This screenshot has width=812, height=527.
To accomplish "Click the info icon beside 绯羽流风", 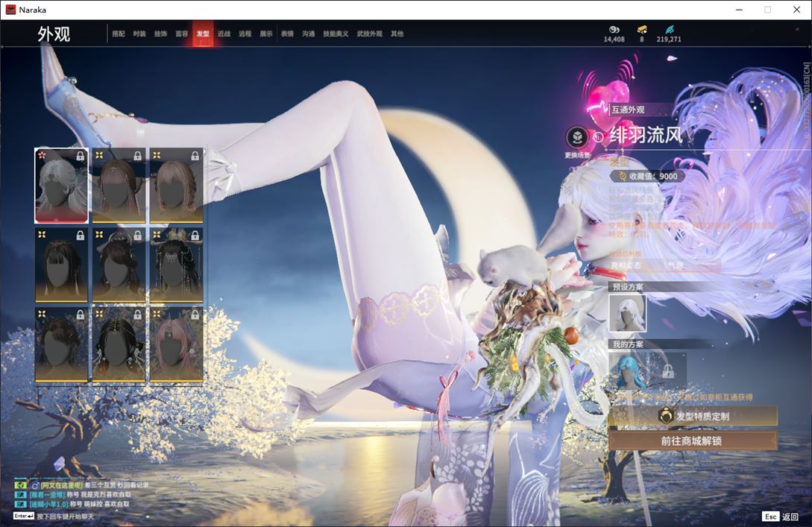I will coord(598,136).
